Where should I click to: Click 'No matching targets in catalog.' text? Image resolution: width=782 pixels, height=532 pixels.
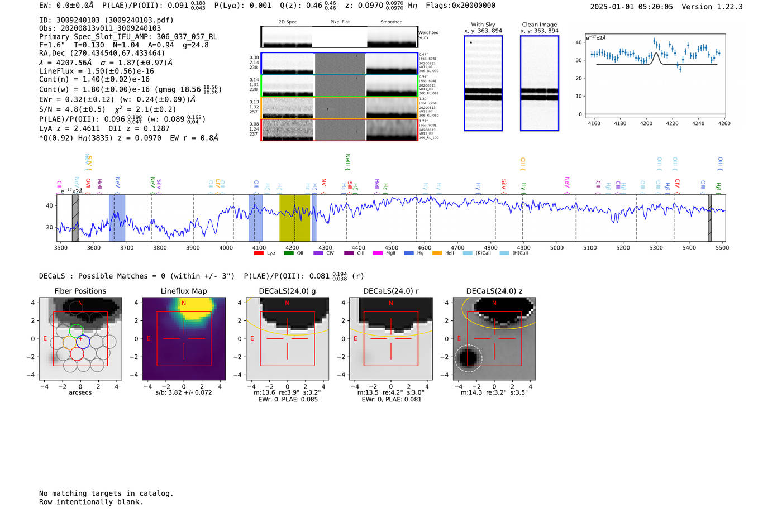point(106,493)
